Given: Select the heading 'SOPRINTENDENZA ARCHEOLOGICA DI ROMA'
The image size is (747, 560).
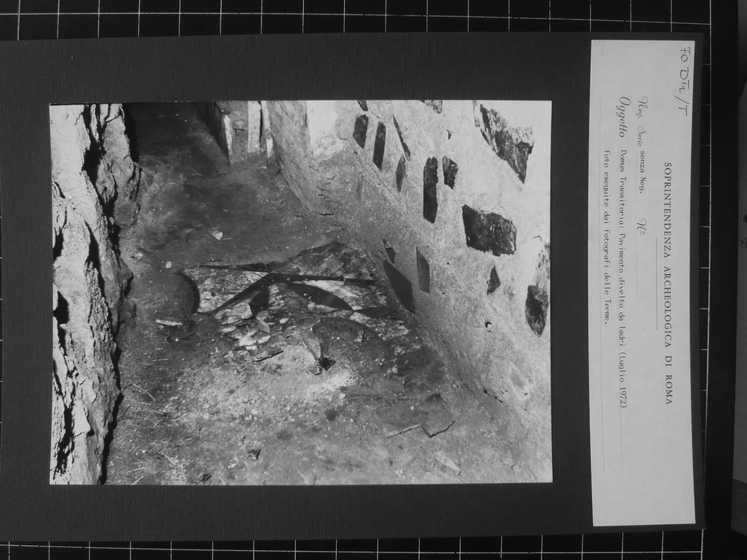Looking at the screenshot, I should 668,283.
